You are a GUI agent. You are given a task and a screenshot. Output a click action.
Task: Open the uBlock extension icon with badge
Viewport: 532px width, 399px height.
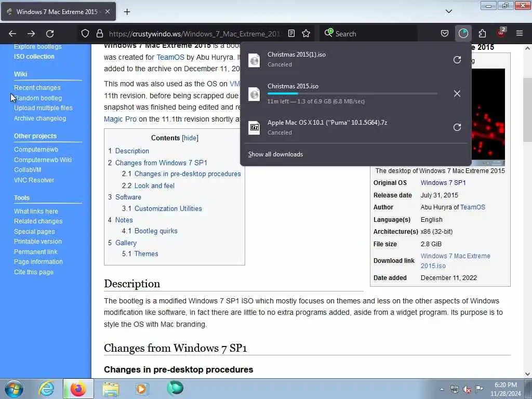coord(501,33)
